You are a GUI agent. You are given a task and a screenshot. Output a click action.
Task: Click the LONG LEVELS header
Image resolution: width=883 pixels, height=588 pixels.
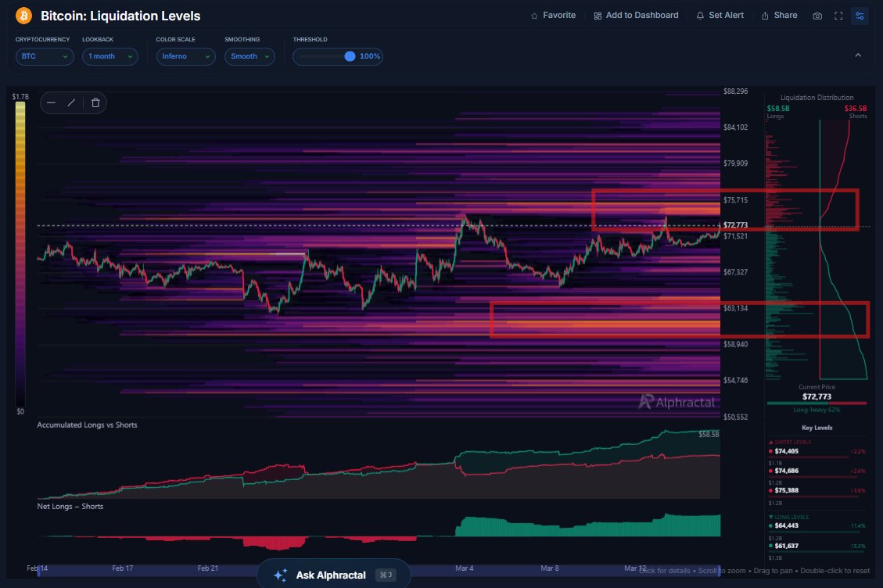pyautogui.click(x=789, y=517)
